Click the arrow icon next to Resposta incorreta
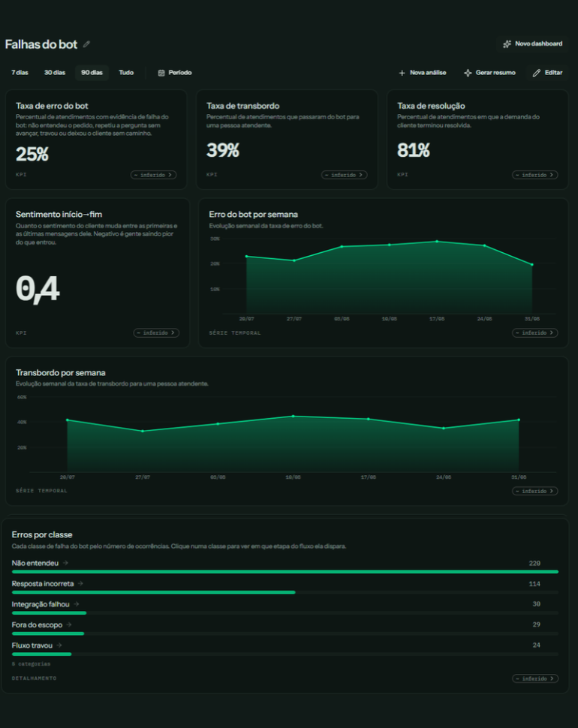The height and width of the screenshot is (728, 578). pyautogui.click(x=80, y=584)
